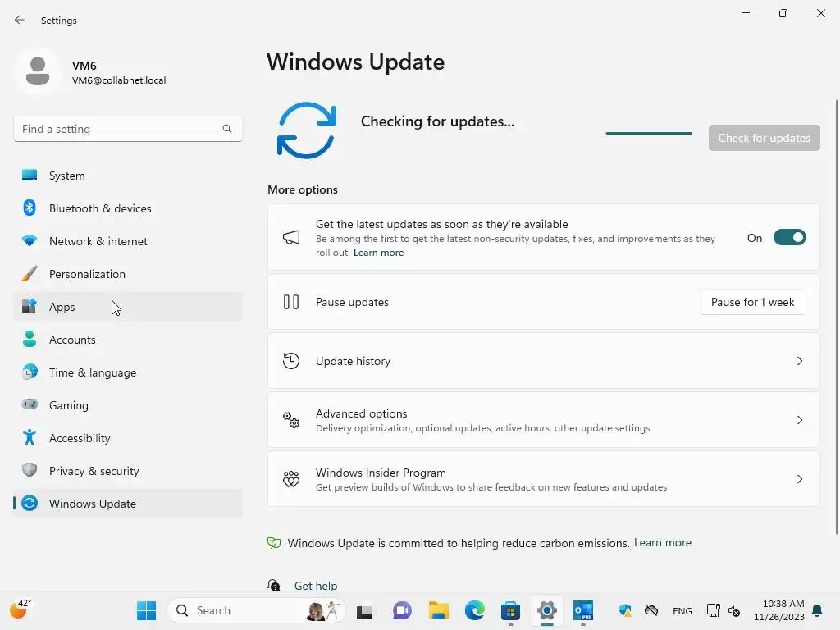Open the Chat app from the taskbar

coord(402,610)
